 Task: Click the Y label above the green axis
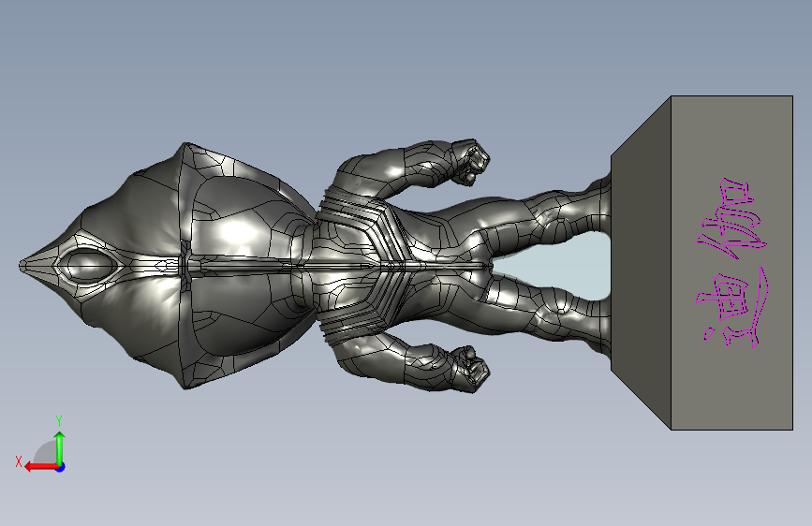coord(59,420)
